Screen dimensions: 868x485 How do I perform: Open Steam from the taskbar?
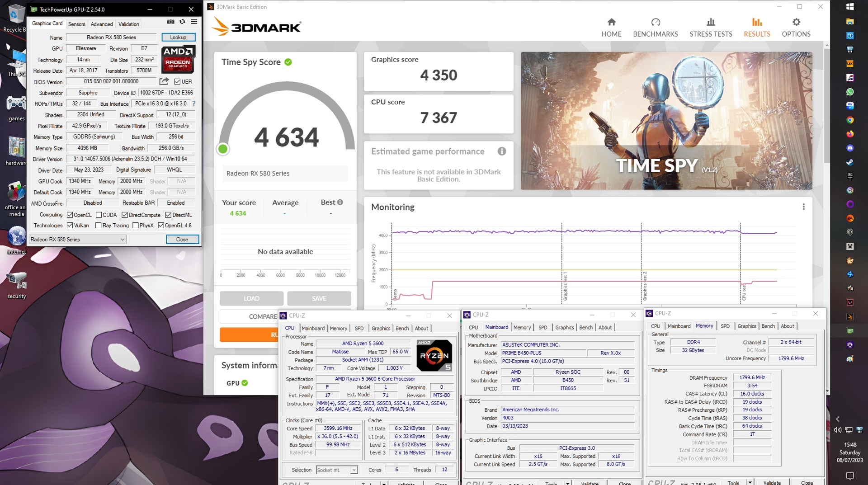click(850, 162)
